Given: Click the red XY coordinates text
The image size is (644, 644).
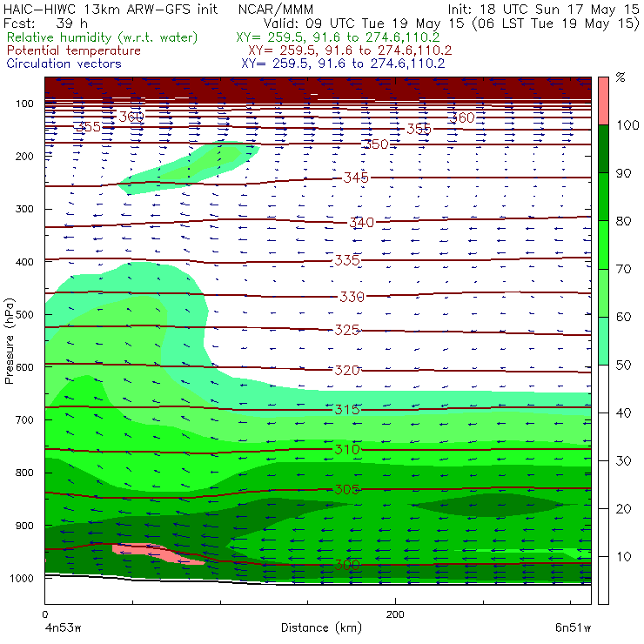Looking at the screenshot, I should pyautogui.click(x=350, y=50).
